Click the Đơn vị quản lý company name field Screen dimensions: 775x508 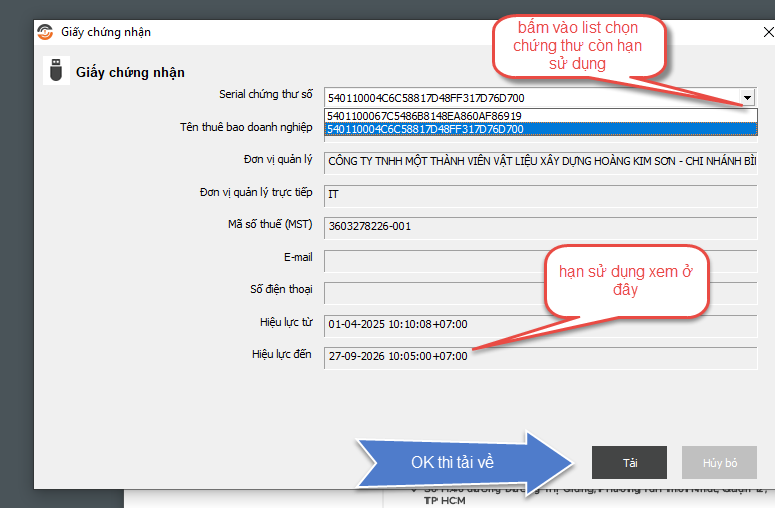pos(540,162)
